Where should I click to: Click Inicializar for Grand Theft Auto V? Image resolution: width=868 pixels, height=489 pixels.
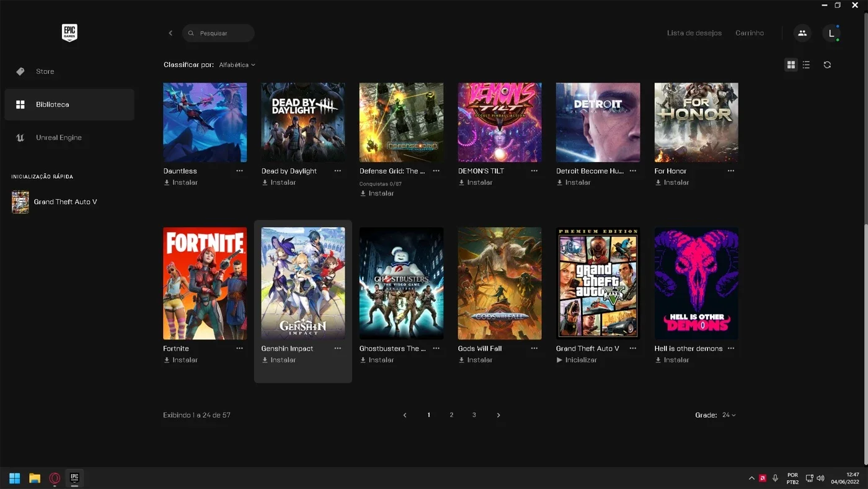click(577, 360)
